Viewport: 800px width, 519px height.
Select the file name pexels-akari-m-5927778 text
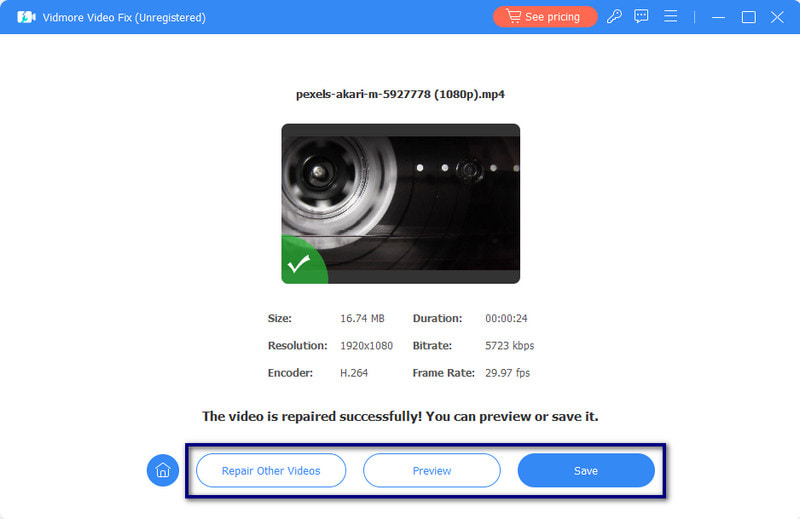point(400,95)
